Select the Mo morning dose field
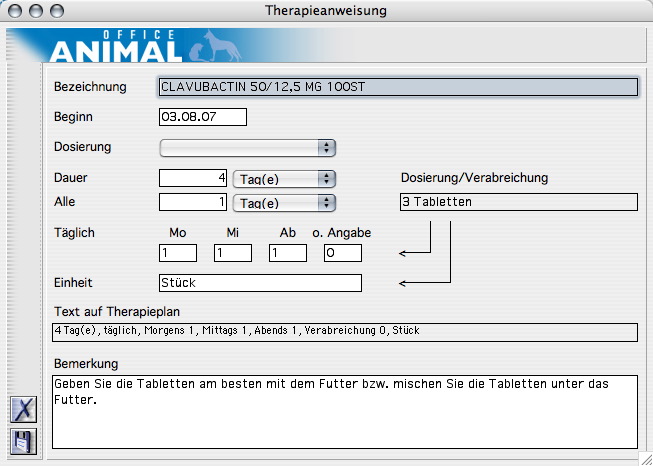 click(x=178, y=254)
